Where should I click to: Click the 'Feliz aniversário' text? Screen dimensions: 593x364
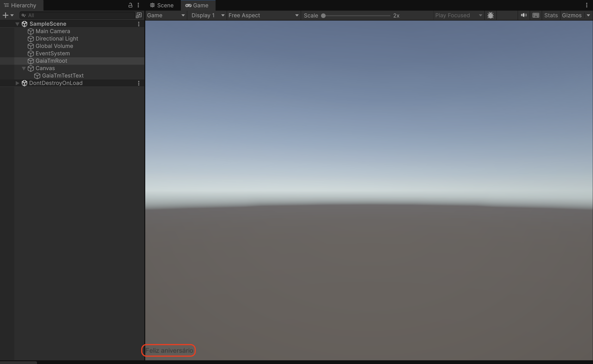point(169,350)
